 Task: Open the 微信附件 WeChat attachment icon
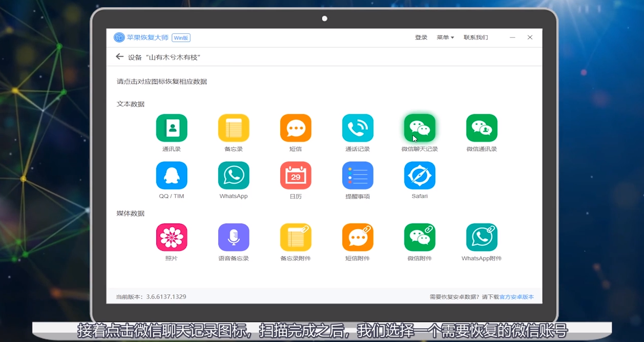(x=420, y=238)
